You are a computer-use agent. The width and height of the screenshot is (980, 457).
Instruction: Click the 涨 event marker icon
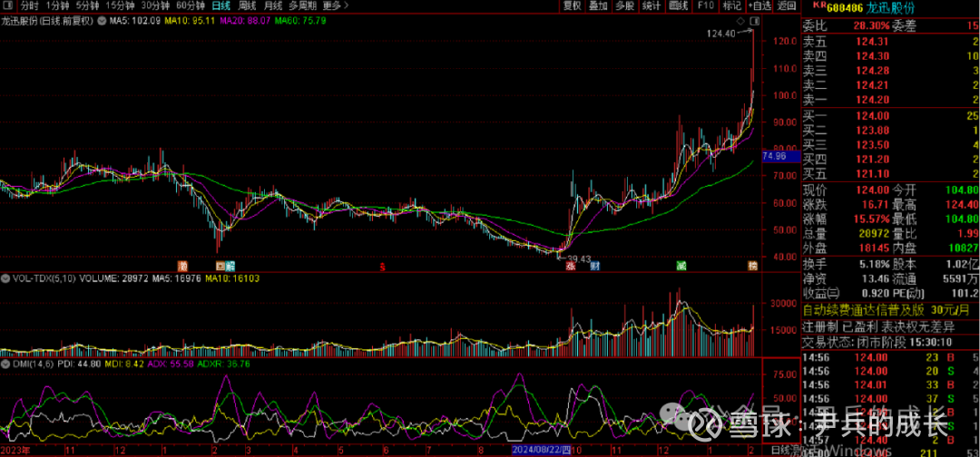(570, 266)
